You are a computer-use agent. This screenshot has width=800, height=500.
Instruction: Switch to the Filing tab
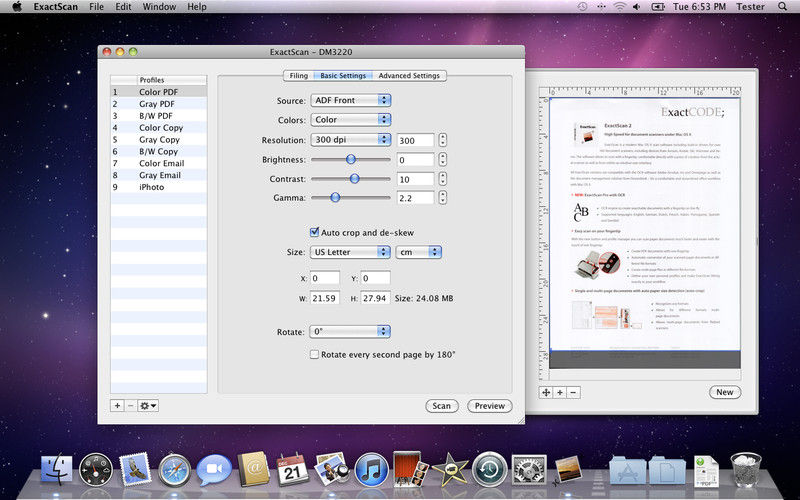point(298,76)
